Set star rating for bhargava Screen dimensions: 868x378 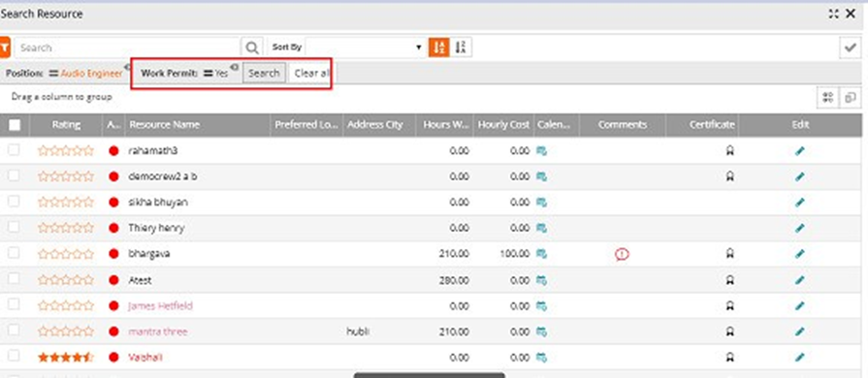point(66,254)
